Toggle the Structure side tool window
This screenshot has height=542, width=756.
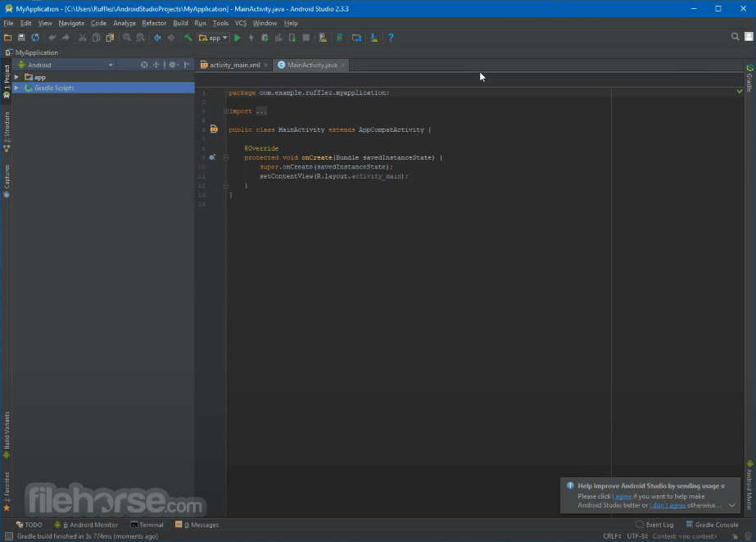tap(7, 132)
